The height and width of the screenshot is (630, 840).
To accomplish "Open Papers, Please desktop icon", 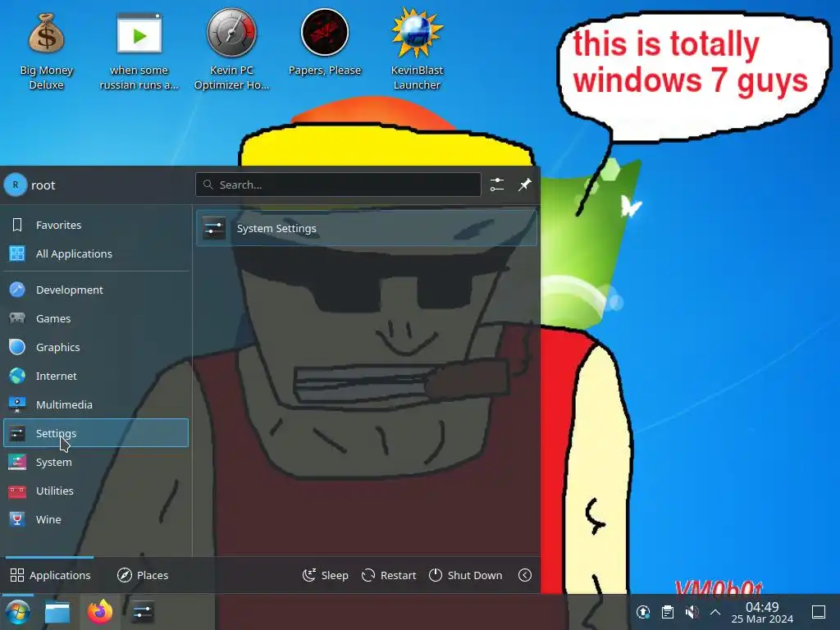I will pyautogui.click(x=325, y=43).
